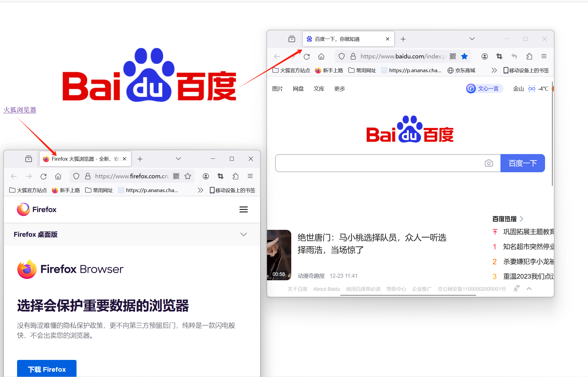Open new tab plus in Baidu window
This screenshot has width=588, height=377.
click(x=403, y=39)
